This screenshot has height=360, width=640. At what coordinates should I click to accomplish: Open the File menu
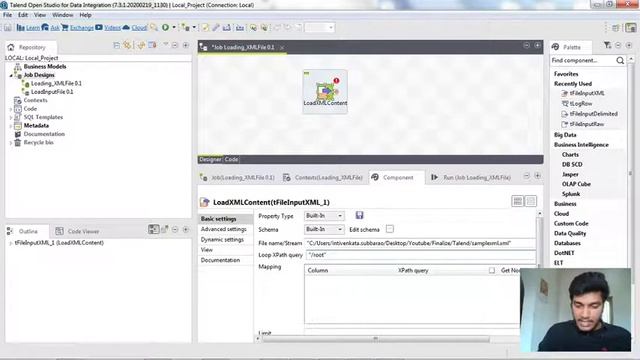(7, 15)
